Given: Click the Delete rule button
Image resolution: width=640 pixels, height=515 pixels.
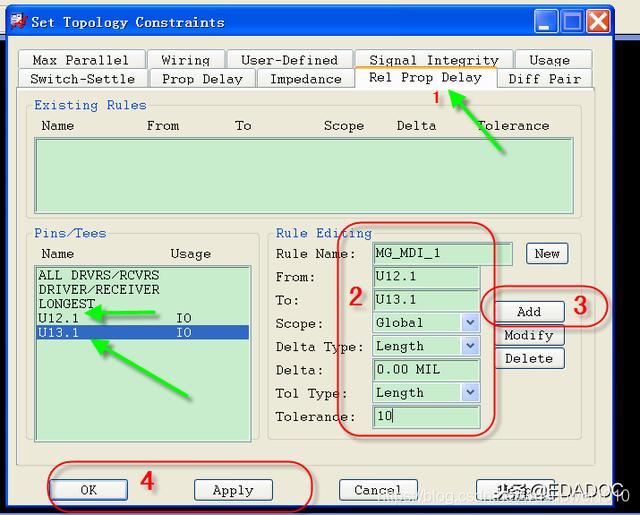Looking at the screenshot, I should tap(529, 358).
